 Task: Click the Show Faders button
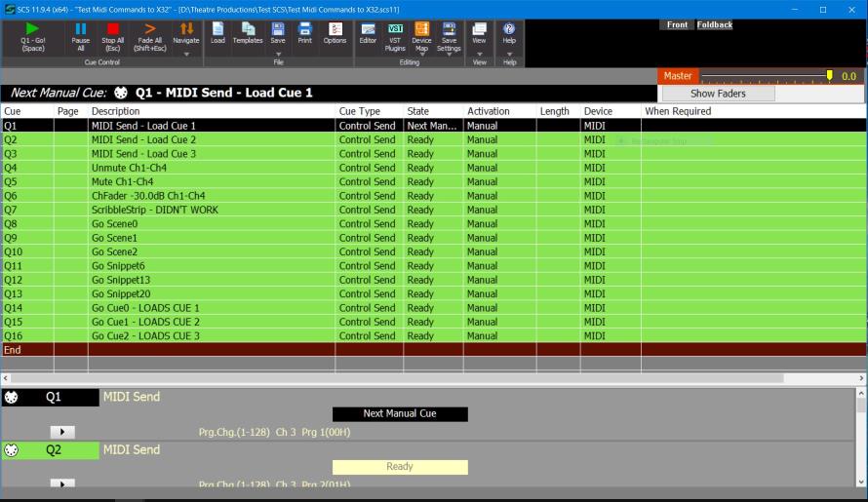tap(718, 94)
